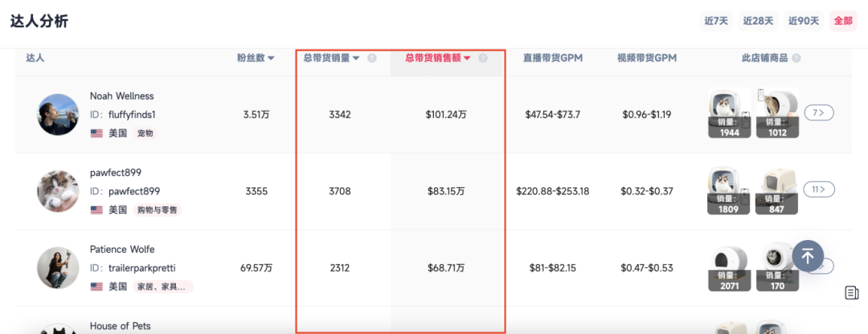Select 全部 time range
The height and width of the screenshot is (334, 868).
tap(843, 21)
